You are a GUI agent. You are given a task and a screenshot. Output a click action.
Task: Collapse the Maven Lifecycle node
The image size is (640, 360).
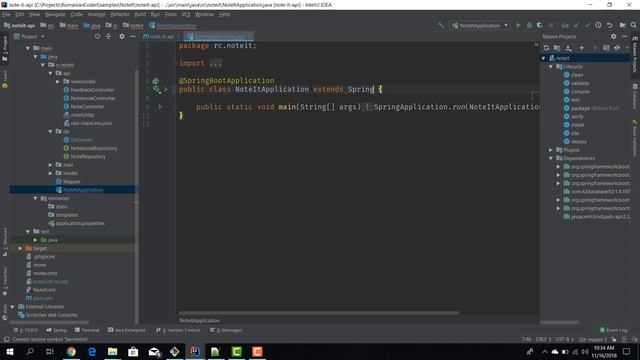pos(551,67)
